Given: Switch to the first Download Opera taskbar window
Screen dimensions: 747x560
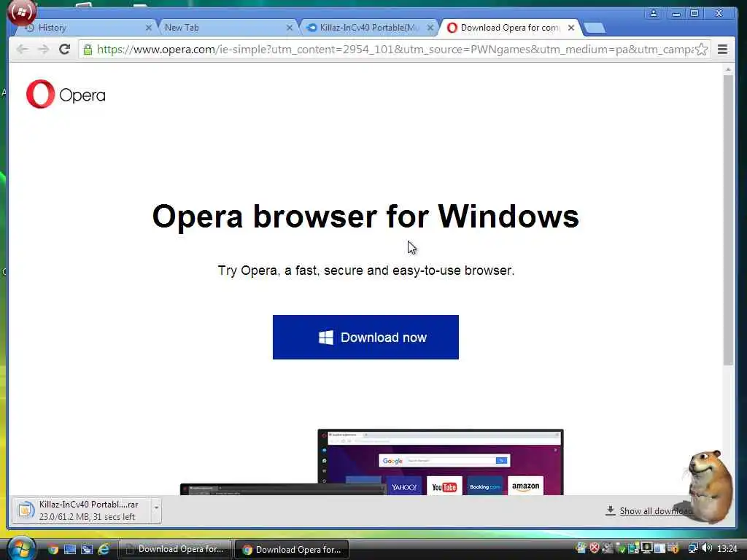Looking at the screenshot, I should pos(174,550).
